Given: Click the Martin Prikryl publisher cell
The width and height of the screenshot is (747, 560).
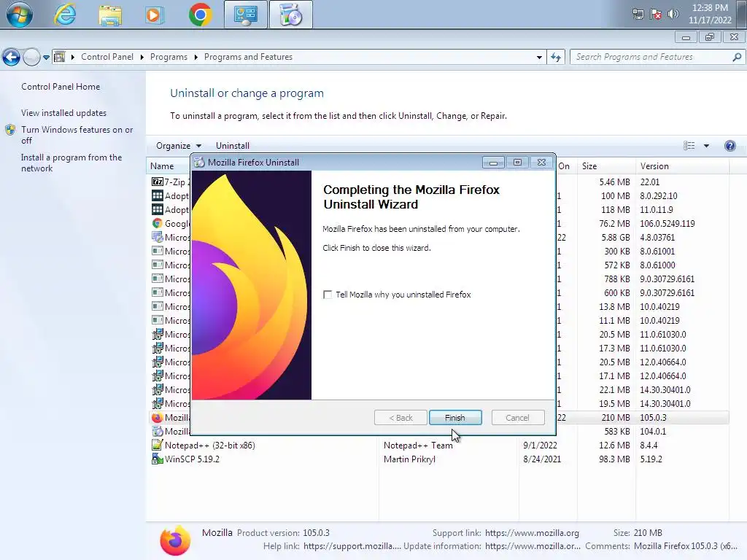Looking at the screenshot, I should pyautogui.click(x=409, y=459).
